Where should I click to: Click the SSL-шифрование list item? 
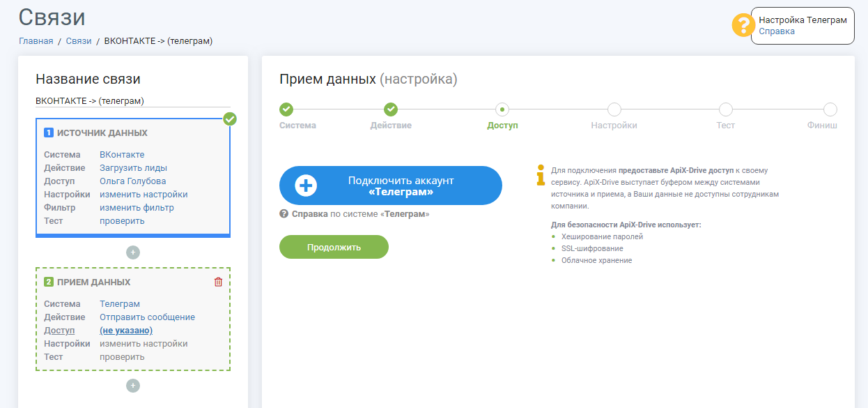tap(592, 249)
